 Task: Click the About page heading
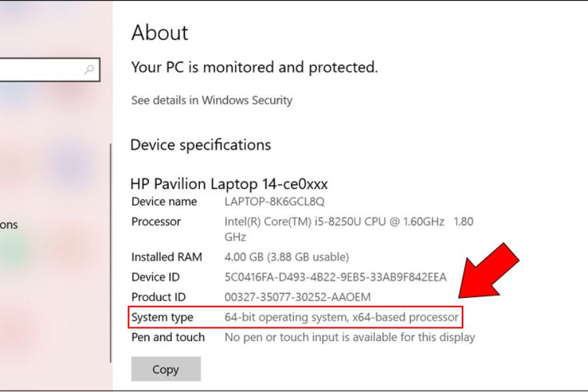click(159, 33)
